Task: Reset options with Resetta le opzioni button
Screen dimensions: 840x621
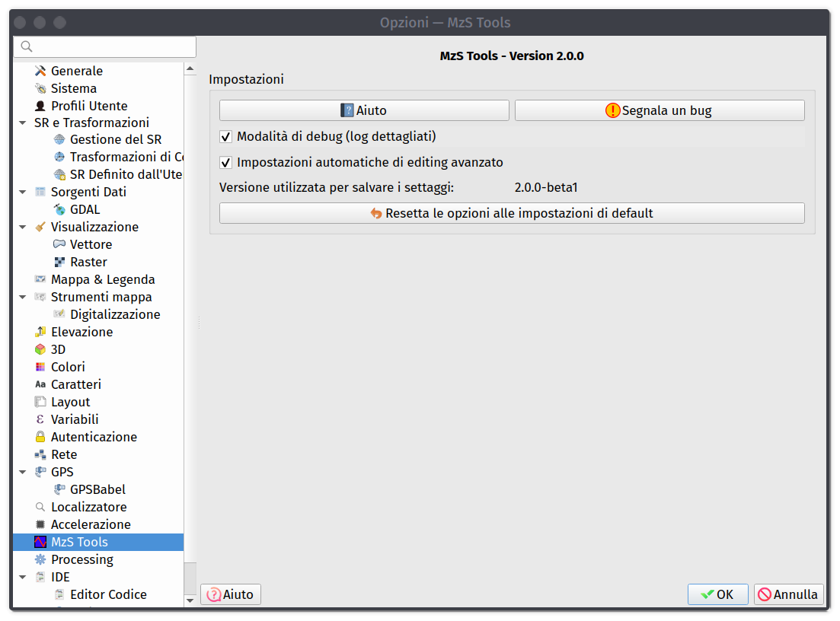Action: 512,213
